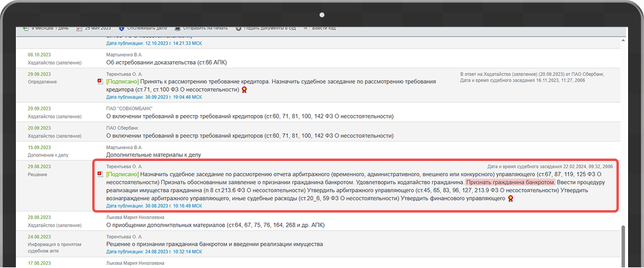
Task: Click 'Подать документы в суд' plus icon
Action: [237, 29]
